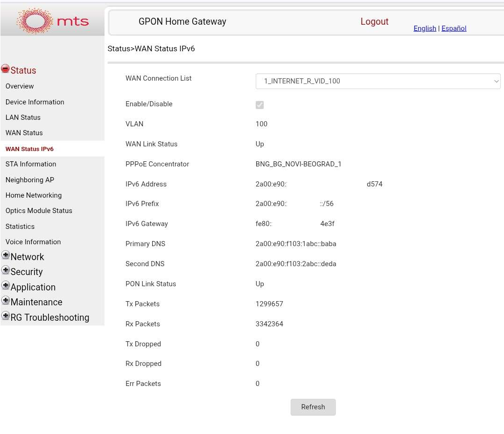504x434 pixels.
Task: Click the mts logo
Action: pos(52,21)
